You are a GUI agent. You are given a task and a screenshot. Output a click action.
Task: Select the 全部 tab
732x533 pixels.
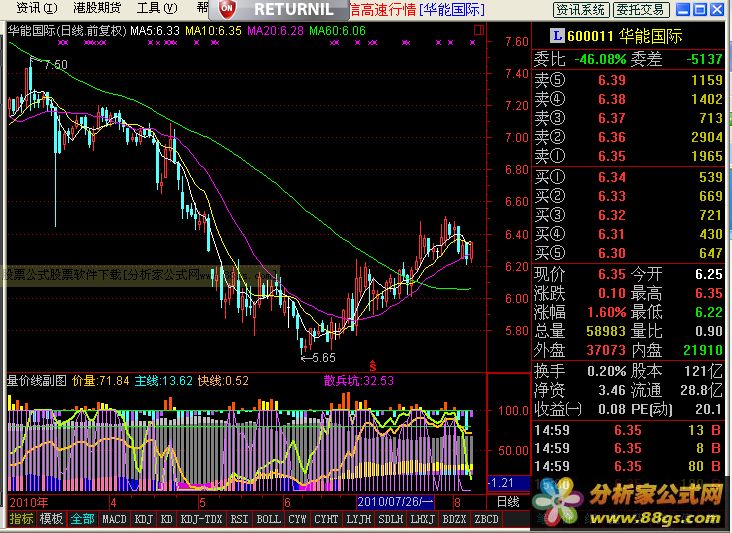tap(82, 519)
